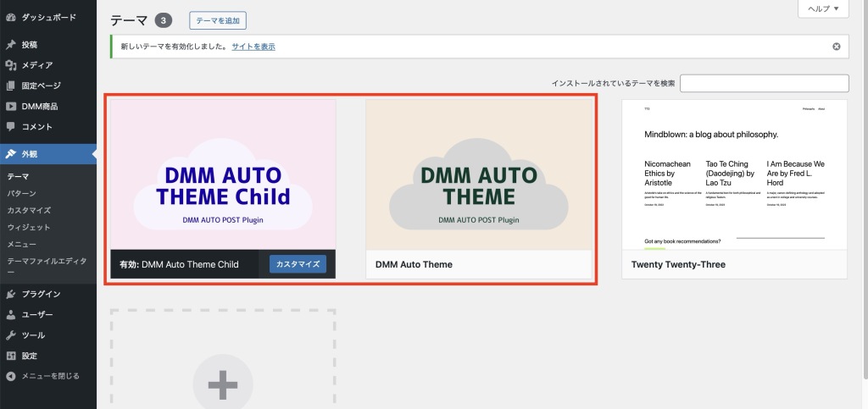Click the 設定 settings icon
This screenshot has width=868, height=409.
click(10, 356)
